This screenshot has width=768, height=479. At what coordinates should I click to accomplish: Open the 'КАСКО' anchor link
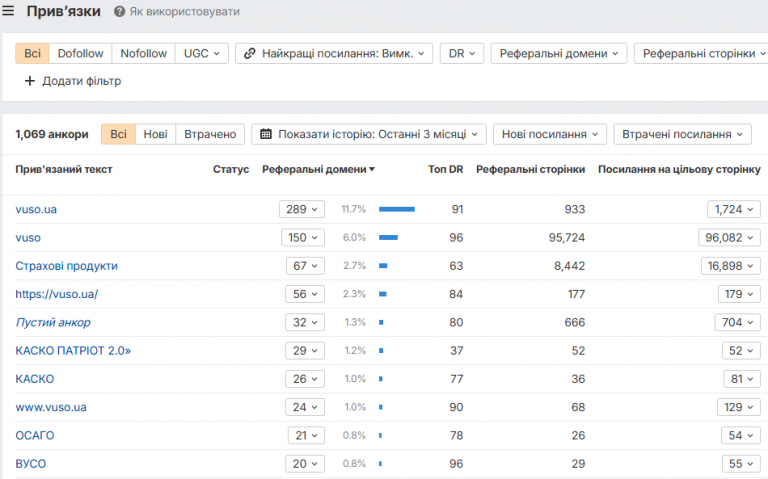(x=34, y=379)
